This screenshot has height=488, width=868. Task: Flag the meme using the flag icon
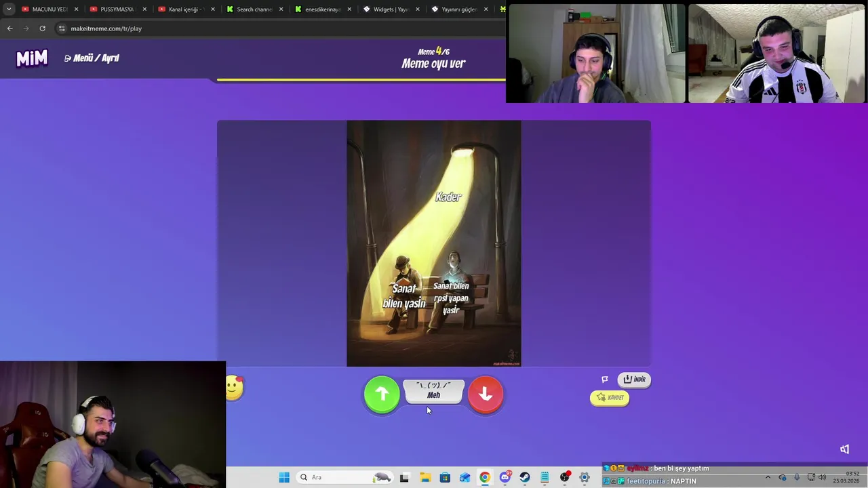[x=605, y=380]
